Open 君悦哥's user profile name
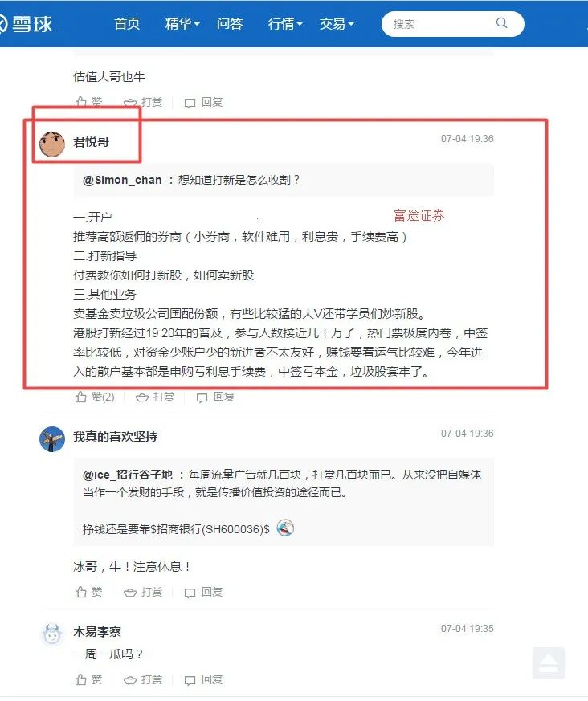Image resolution: width=588 pixels, height=701 pixels. [x=92, y=142]
